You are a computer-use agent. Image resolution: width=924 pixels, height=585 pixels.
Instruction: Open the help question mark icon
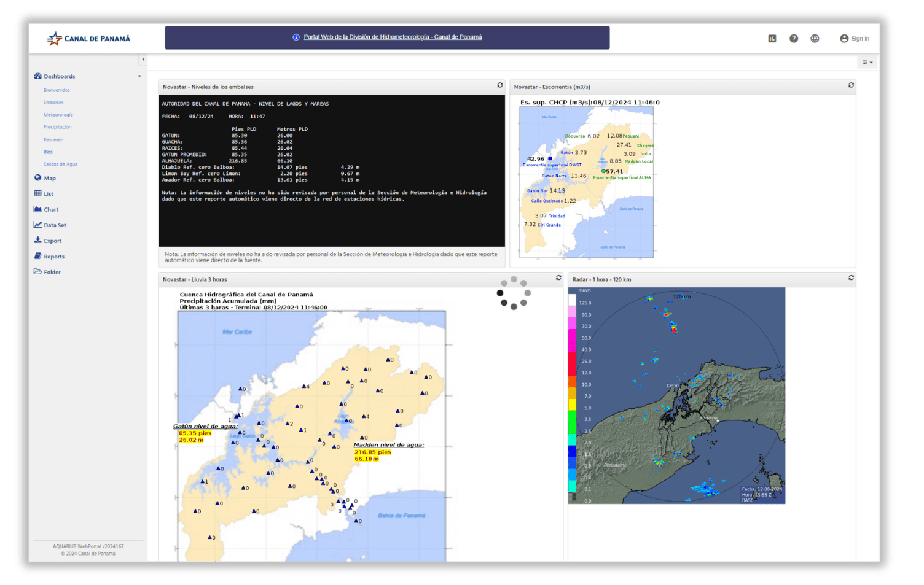point(794,39)
